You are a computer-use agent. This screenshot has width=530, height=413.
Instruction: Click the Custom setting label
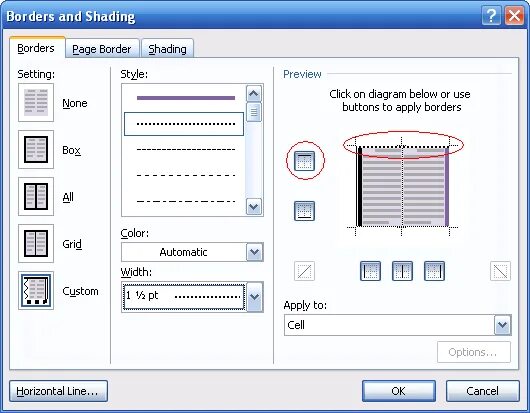80,291
